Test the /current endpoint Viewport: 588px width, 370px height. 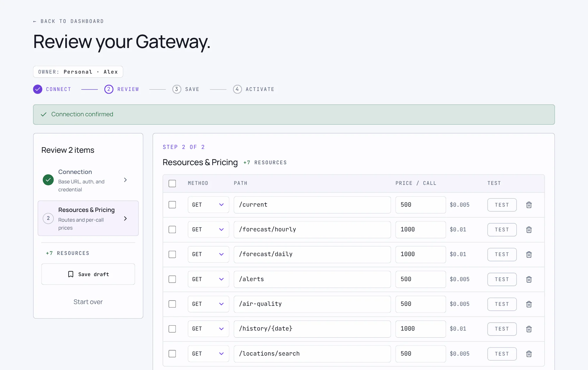[x=502, y=205]
